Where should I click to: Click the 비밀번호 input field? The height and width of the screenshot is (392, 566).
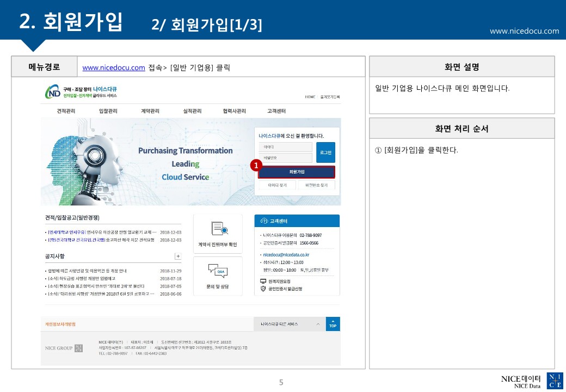point(286,158)
